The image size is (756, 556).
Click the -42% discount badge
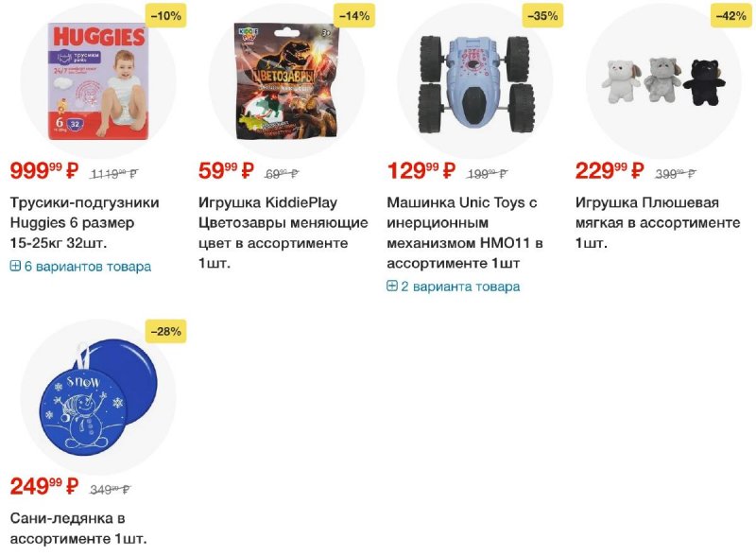[731, 16]
